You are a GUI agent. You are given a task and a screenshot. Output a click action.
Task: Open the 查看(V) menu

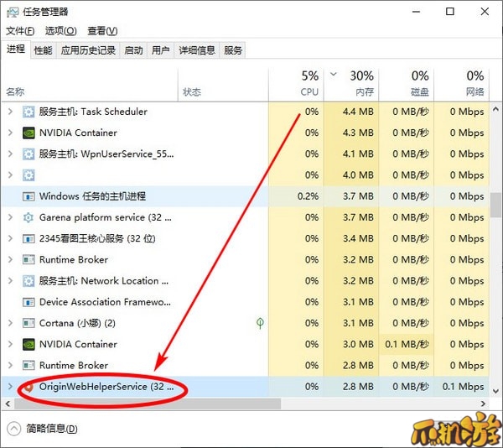click(102, 31)
